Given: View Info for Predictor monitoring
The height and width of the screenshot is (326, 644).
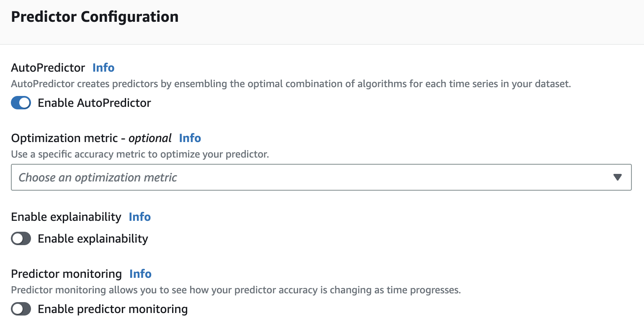Looking at the screenshot, I should [x=140, y=274].
